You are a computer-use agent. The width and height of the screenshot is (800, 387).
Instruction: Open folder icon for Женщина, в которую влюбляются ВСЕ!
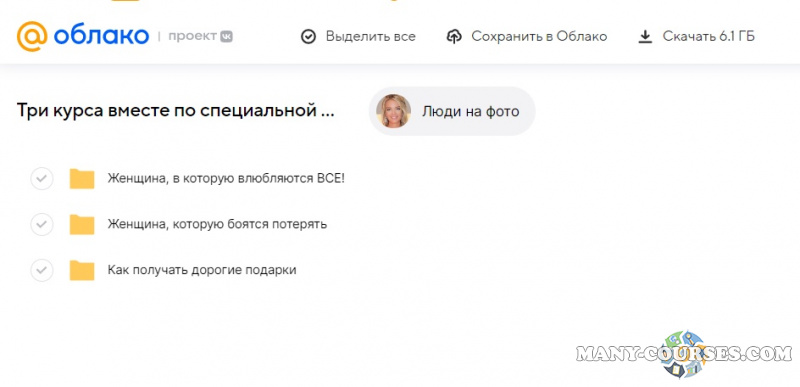point(82,179)
